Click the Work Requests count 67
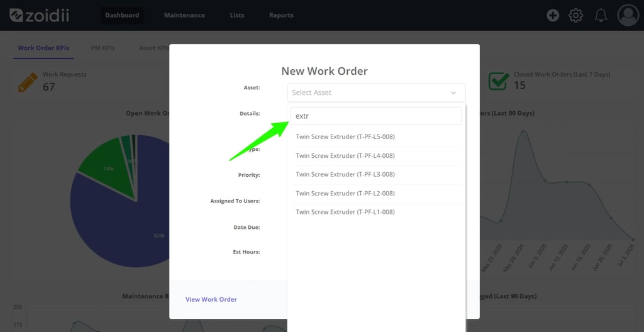 point(48,87)
